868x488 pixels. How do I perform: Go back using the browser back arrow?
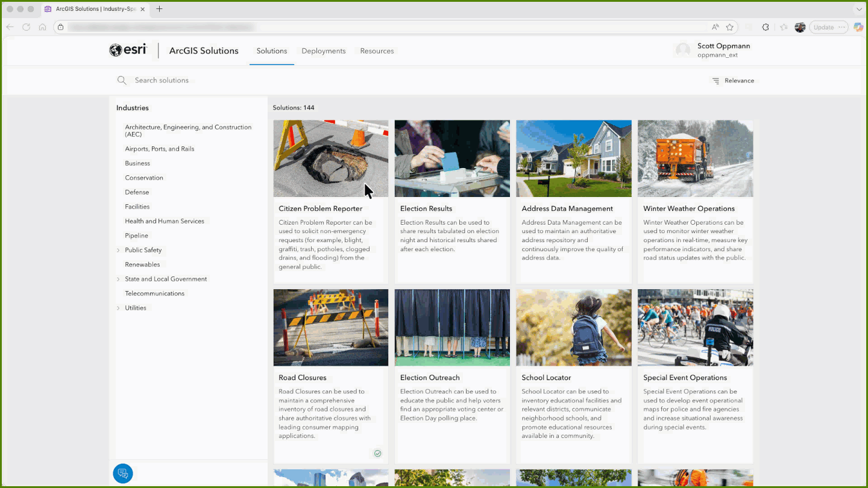point(10,27)
